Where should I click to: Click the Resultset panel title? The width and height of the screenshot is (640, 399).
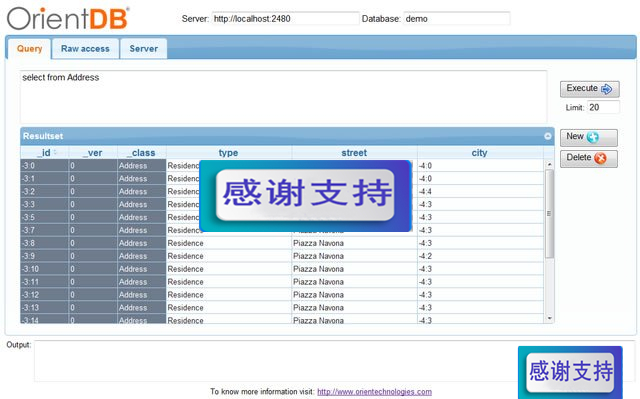point(43,136)
